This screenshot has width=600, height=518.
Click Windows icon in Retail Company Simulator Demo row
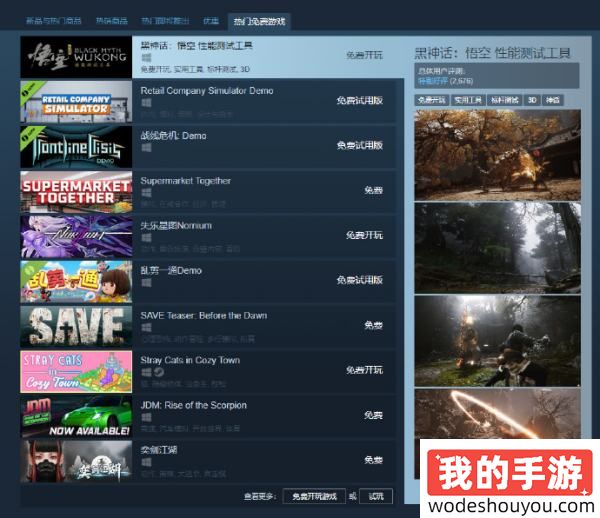(x=146, y=103)
